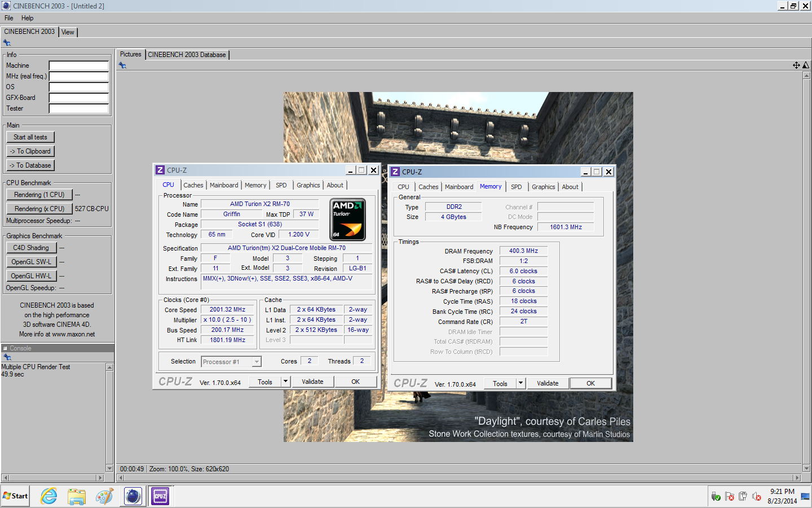Click the 527 CB-CPU result text
Image resolution: width=812 pixels, height=508 pixels.
point(92,209)
